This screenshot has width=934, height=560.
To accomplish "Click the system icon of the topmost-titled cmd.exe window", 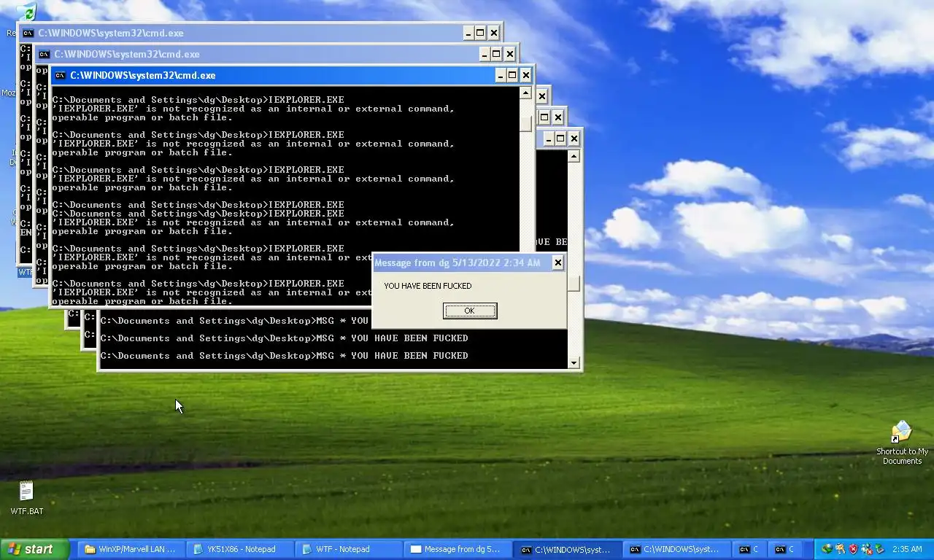I will (28, 33).
